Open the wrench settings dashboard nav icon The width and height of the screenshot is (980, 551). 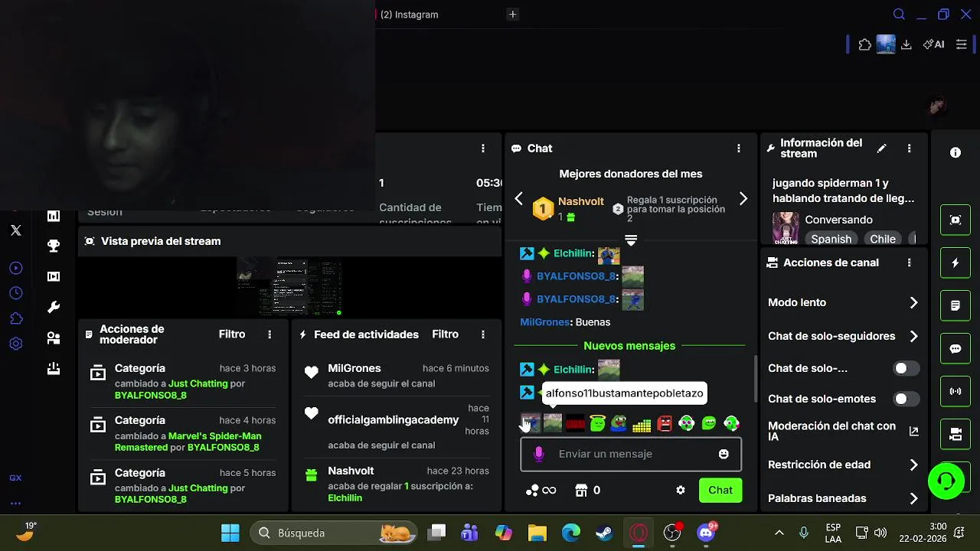(x=54, y=307)
